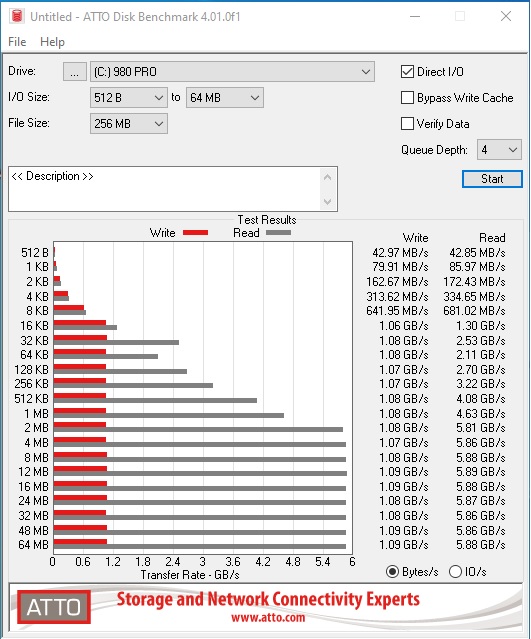
Task: Click the minimize window button
Action: [415, 16]
